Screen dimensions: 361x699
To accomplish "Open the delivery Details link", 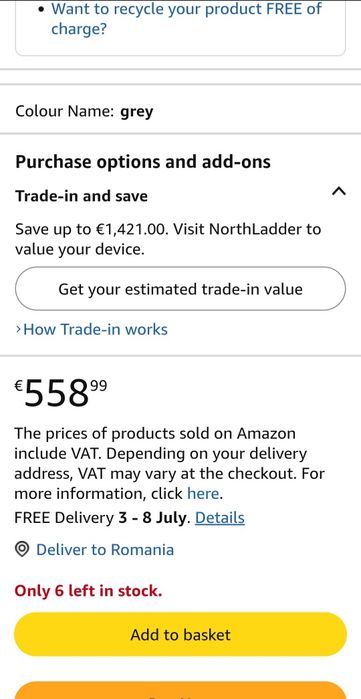I will pyautogui.click(x=220, y=518).
